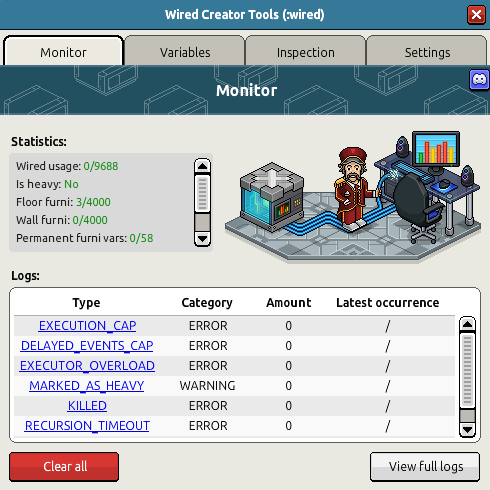Close the Wired Creator Tools window
490x490 pixels.
tap(476, 15)
